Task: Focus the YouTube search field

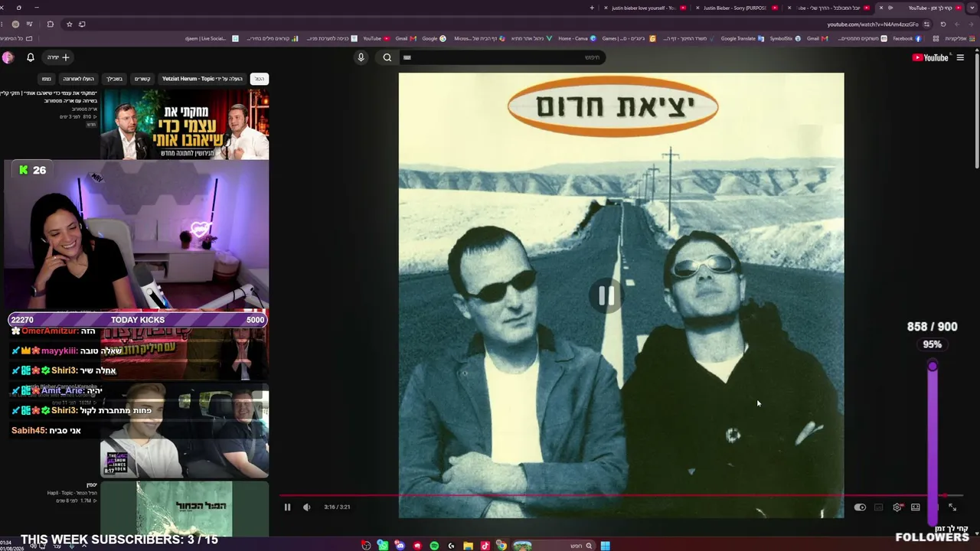Action: tap(501, 57)
